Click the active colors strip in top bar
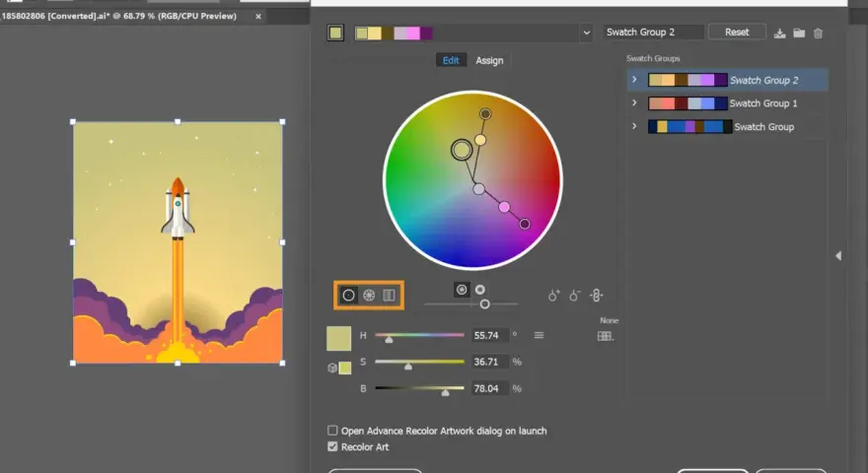Screen dimensions: 868x473 tap(394, 34)
